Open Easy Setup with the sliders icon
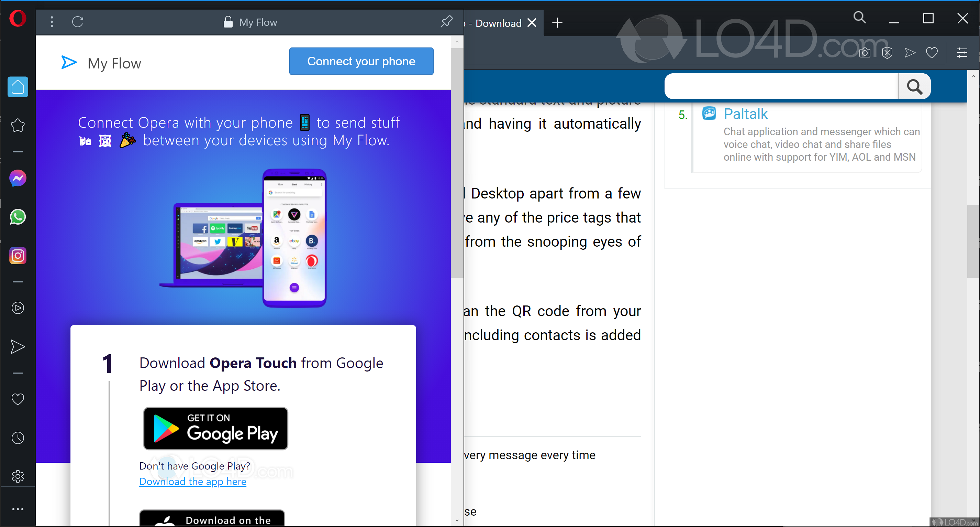This screenshot has height=527, width=980. pyautogui.click(x=962, y=52)
